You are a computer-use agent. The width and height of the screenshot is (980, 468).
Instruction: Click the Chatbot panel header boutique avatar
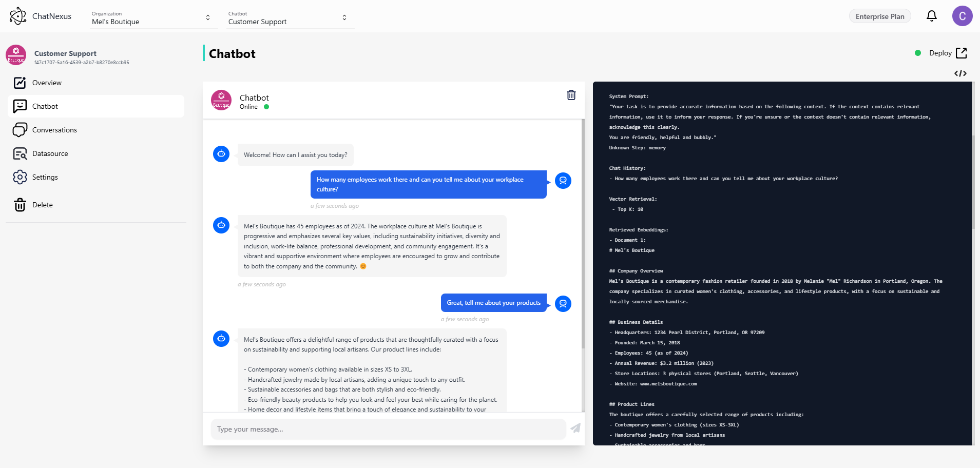tap(221, 100)
